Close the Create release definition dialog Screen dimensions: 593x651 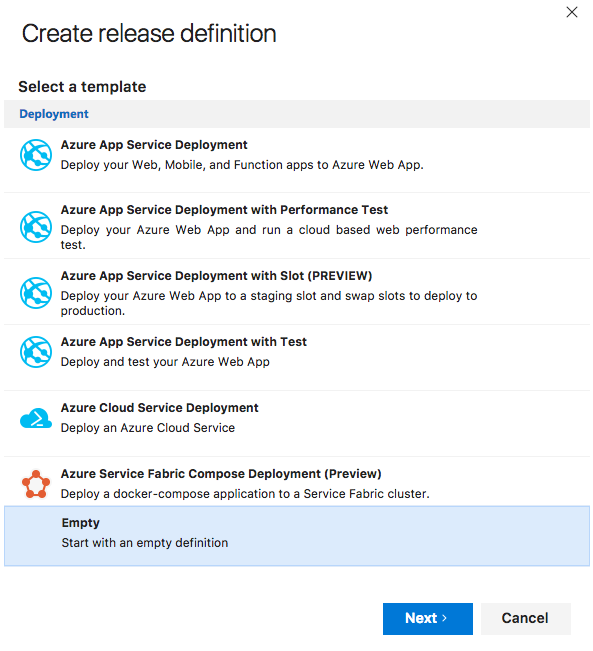click(x=572, y=12)
